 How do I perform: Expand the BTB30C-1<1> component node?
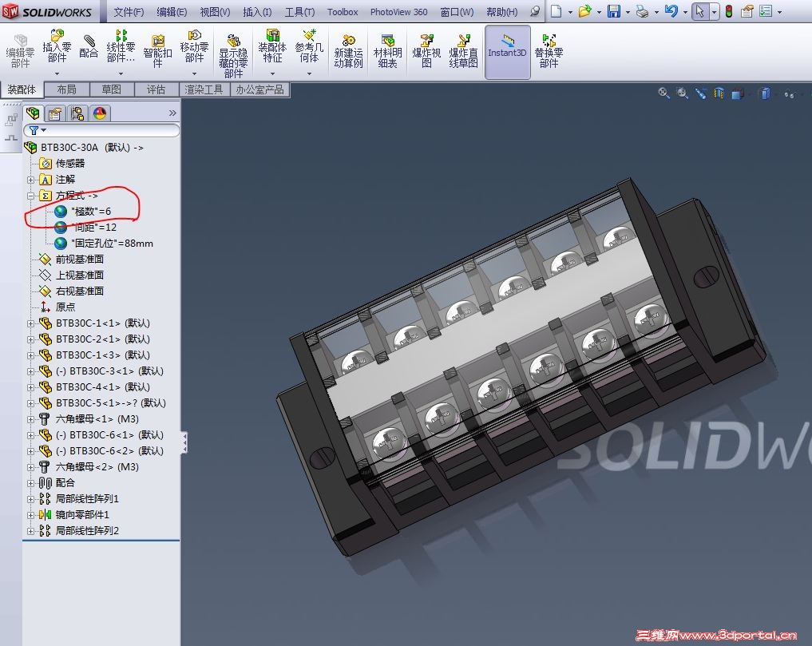30,323
